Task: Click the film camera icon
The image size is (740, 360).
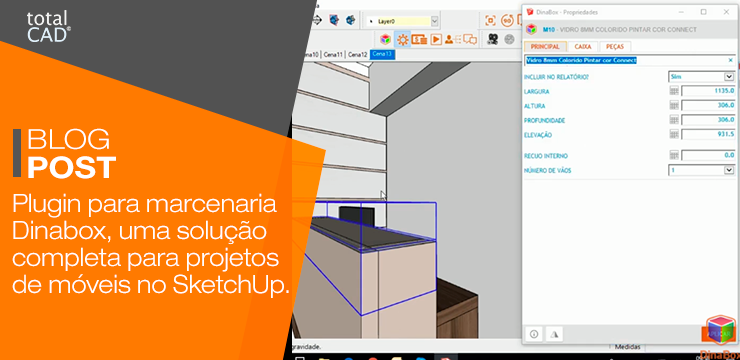Action: pos(493,40)
